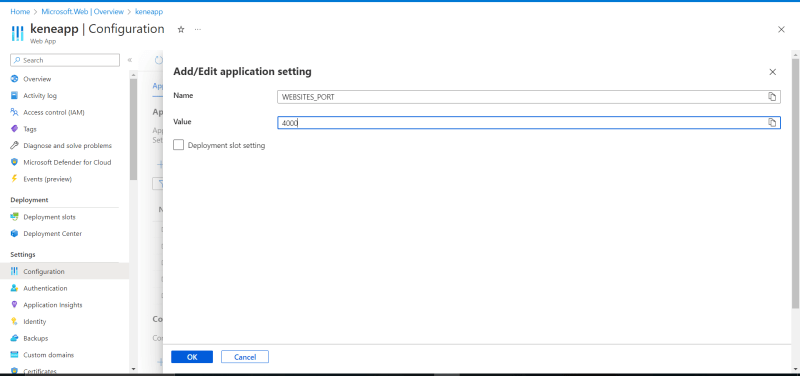The height and width of the screenshot is (376, 800).
Task: Open the more options ellipsis next to title
Action: (198, 30)
